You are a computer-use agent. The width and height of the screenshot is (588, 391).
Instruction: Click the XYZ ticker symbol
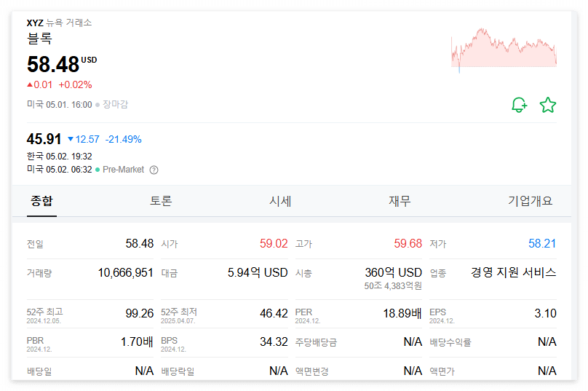tap(35, 23)
